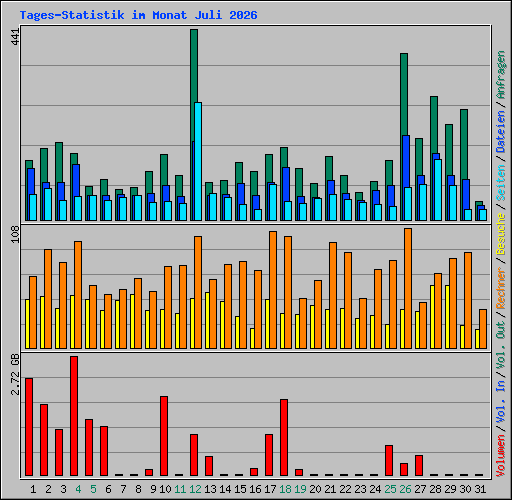Click the red Volumen bar for day 18
Screen dimensions: 512x500
284,438
